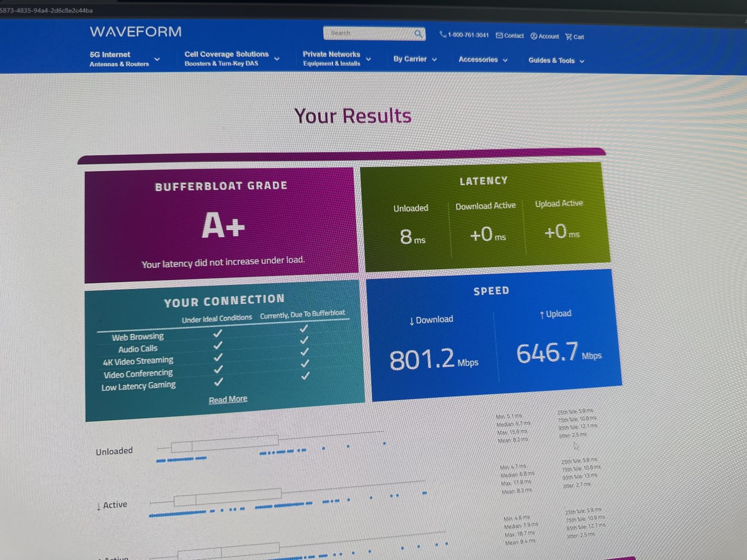The height and width of the screenshot is (560, 747).
Task: Expand the By Carrier chevron
Action: click(x=434, y=60)
